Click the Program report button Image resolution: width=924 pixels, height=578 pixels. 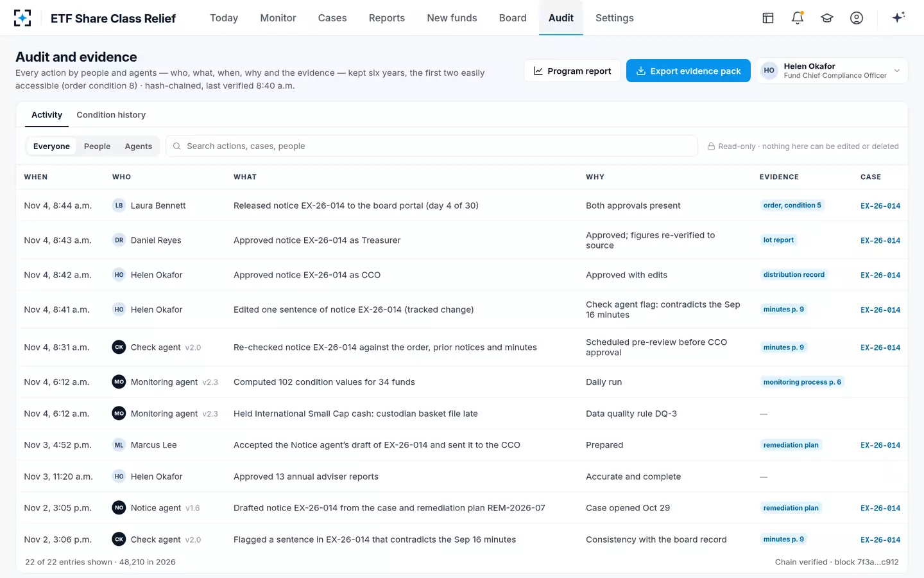coord(572,71)
